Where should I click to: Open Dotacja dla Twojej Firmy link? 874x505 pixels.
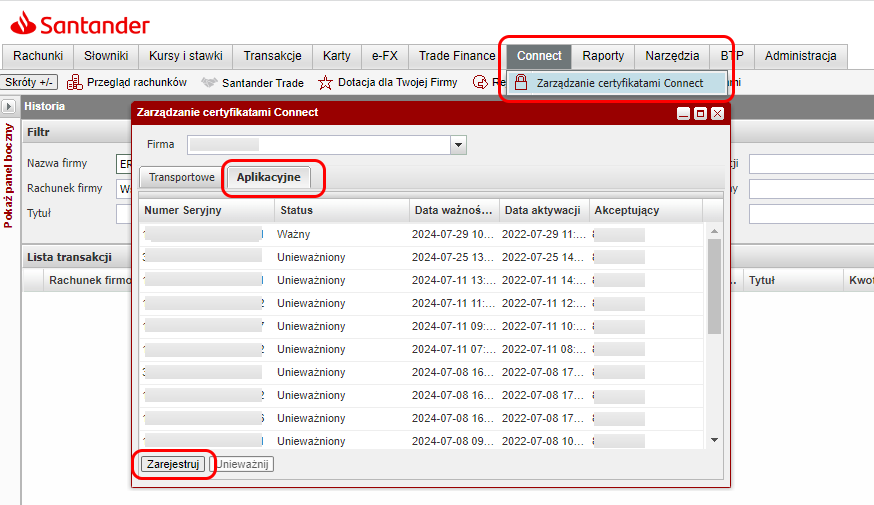pos(397,82)
